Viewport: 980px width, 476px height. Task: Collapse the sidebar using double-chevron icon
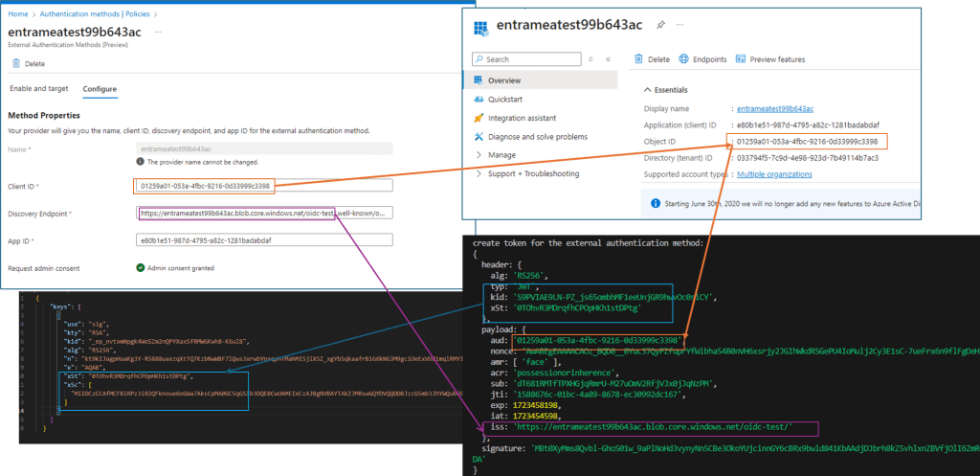click(610, 59)
